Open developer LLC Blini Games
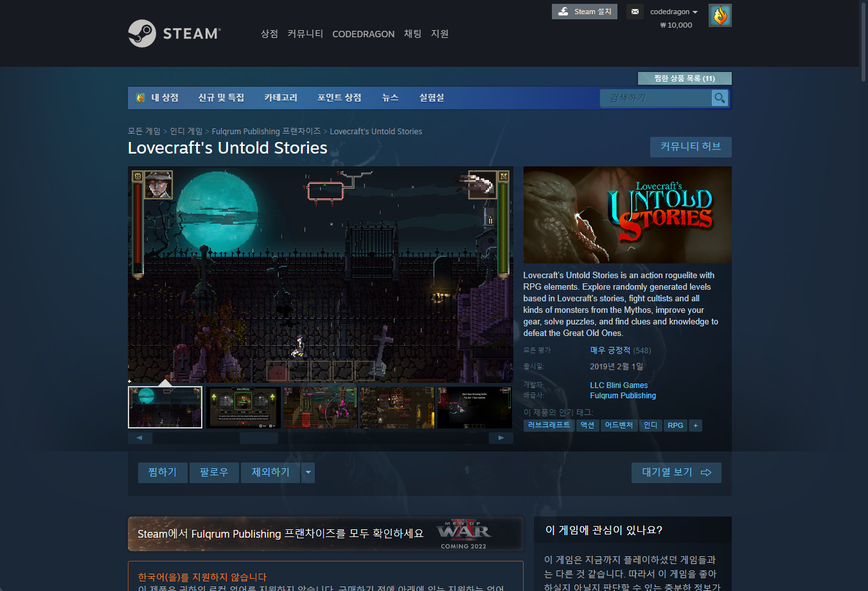The height and width of the screenshot is (591, 868). coord(619,385)
